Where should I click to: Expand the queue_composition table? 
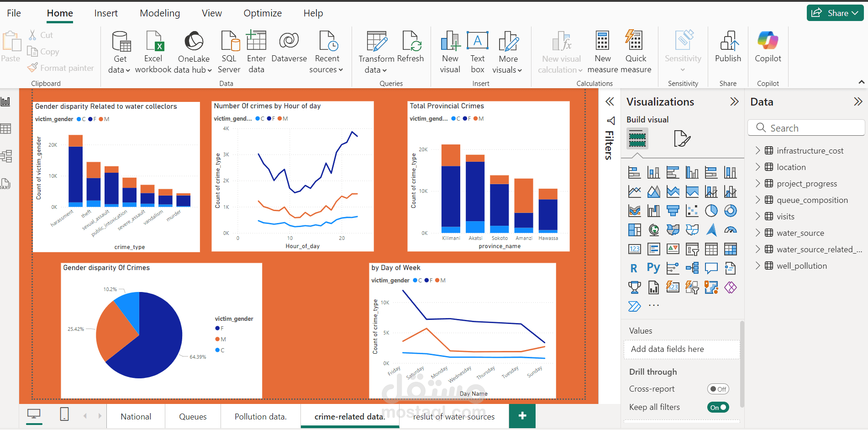[x=758, y=200]
